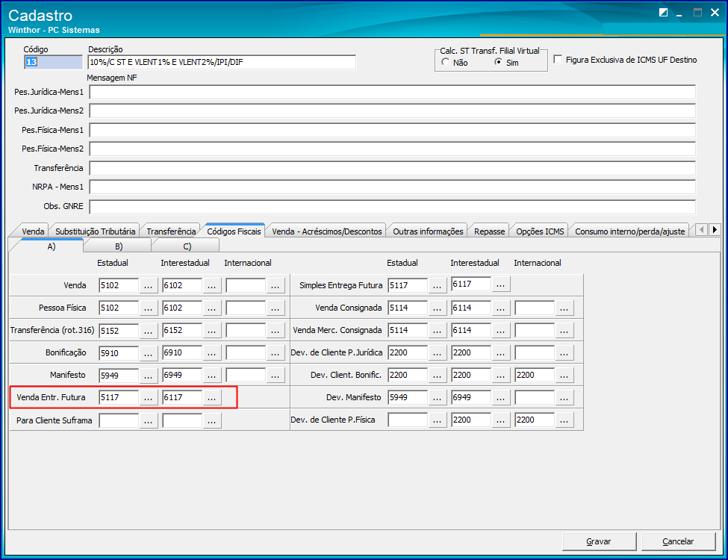Open lookup for Simples Entrega Futura Interestadual

click(500, 284)
